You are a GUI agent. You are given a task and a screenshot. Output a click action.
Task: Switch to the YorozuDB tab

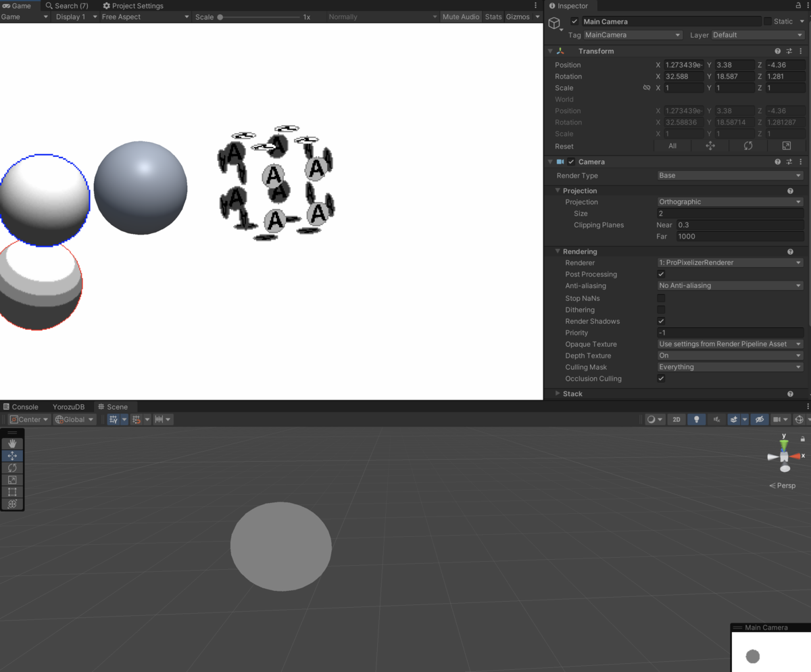click(x=68, y=406)
